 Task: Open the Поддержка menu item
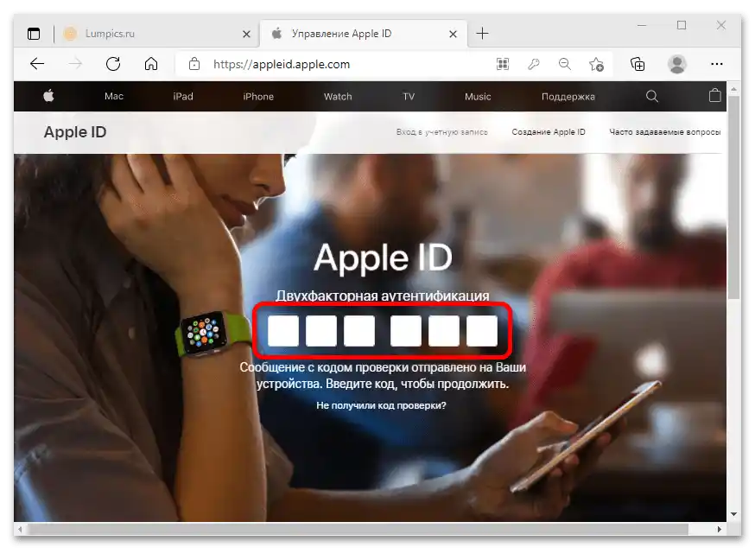568,97
